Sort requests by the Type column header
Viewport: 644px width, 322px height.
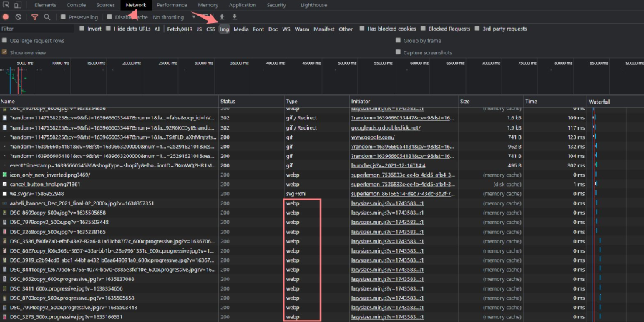click(x=292, y=102)
